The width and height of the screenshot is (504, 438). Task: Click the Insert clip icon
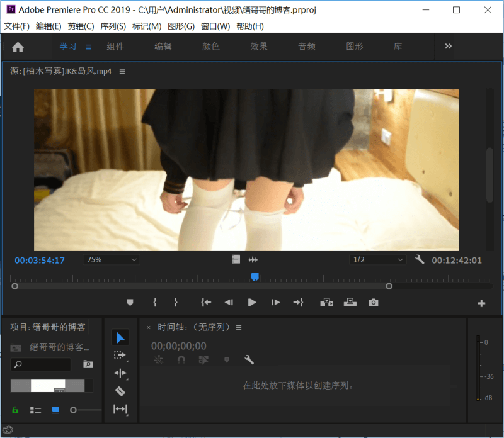[326, 303]
